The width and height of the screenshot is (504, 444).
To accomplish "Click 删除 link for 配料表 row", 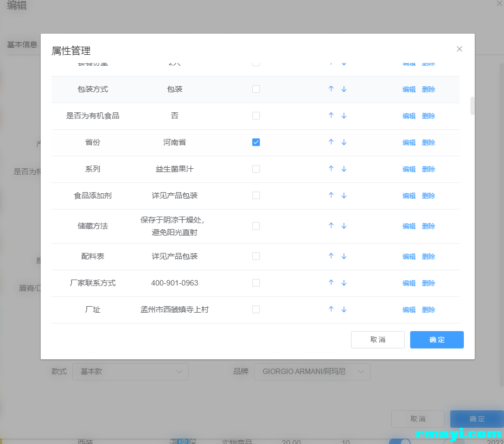I will click(x=429, y=256).
